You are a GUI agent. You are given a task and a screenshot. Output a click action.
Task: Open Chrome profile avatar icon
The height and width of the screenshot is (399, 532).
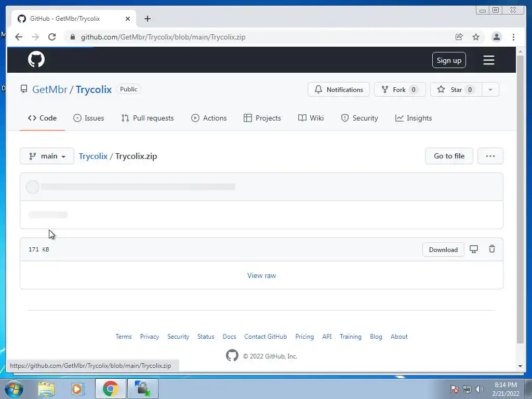[x=496, y=37]
